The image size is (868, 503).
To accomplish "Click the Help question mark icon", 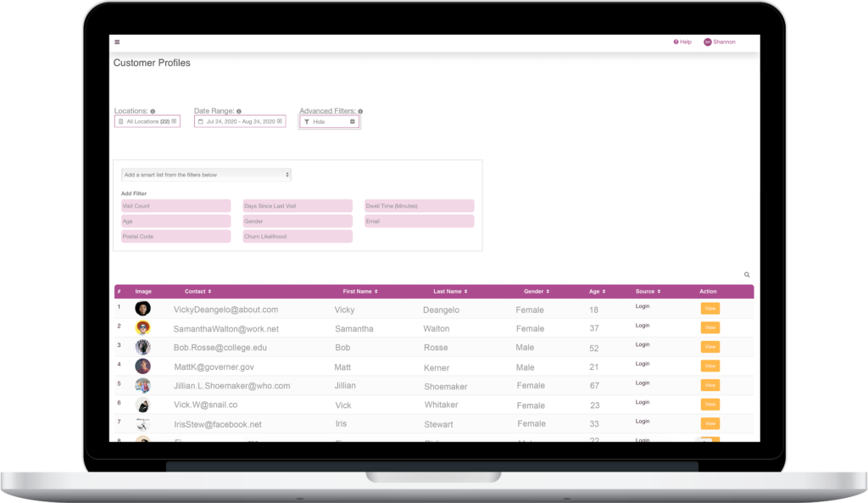I will [674, 41].
